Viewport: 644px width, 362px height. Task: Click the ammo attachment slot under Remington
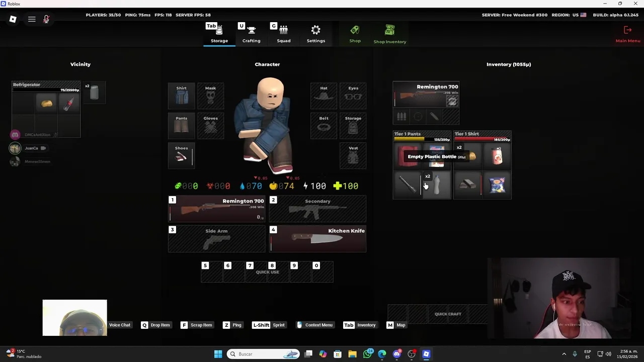401,117
